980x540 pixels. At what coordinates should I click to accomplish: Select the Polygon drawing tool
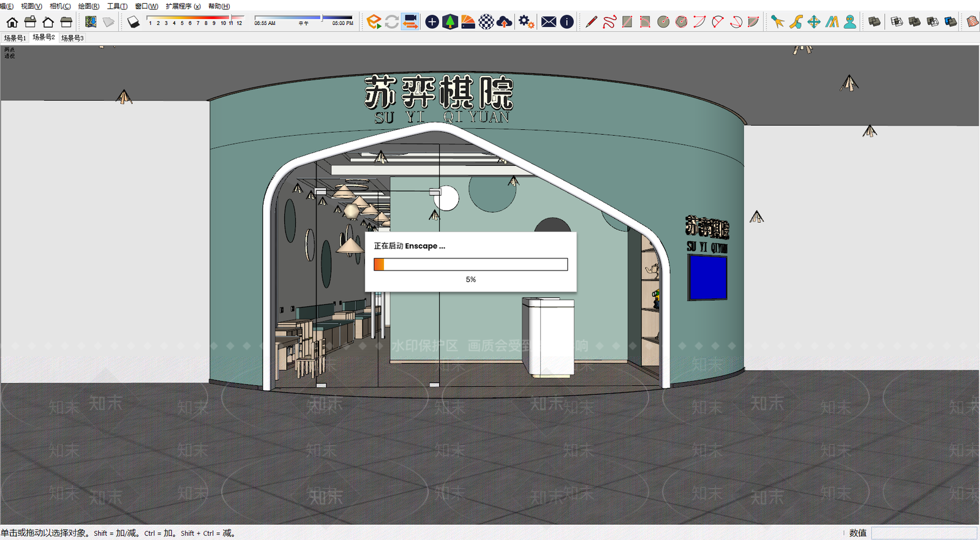[681, 22]
